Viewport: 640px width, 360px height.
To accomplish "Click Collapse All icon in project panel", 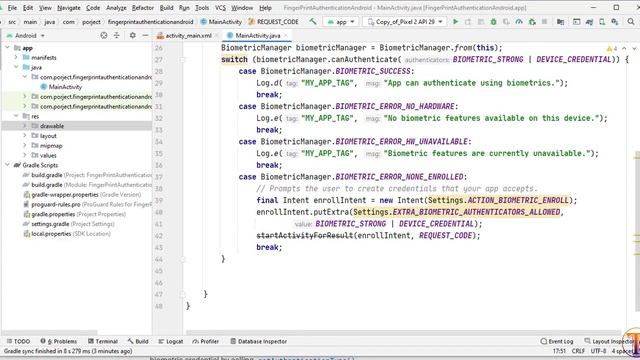I will [x=117, y=36].
